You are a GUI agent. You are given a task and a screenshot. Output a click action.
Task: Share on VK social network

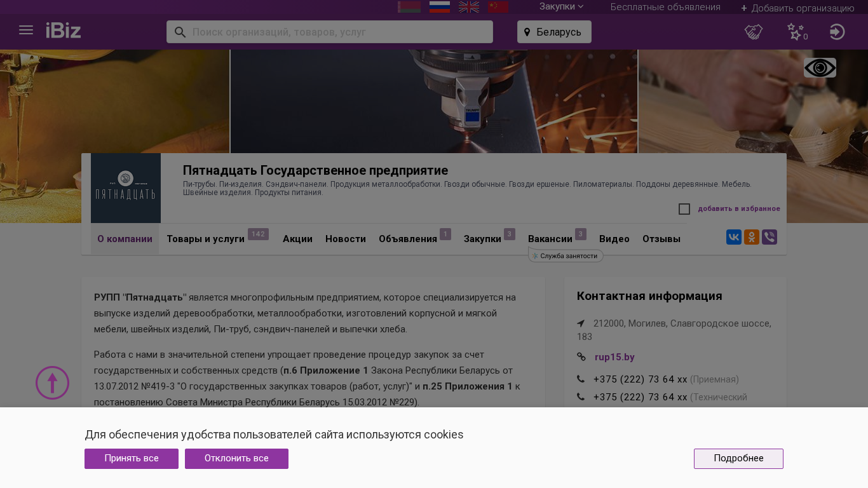point(734,237)
